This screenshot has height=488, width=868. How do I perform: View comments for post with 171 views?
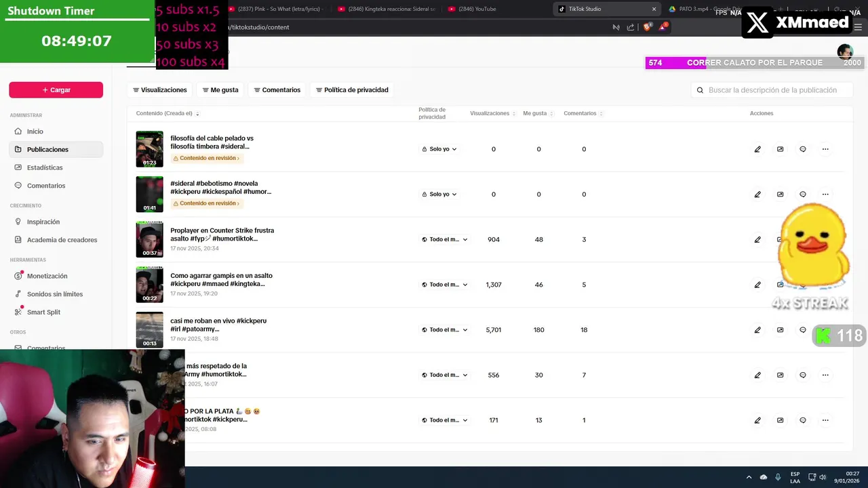[x=803, y=420]
